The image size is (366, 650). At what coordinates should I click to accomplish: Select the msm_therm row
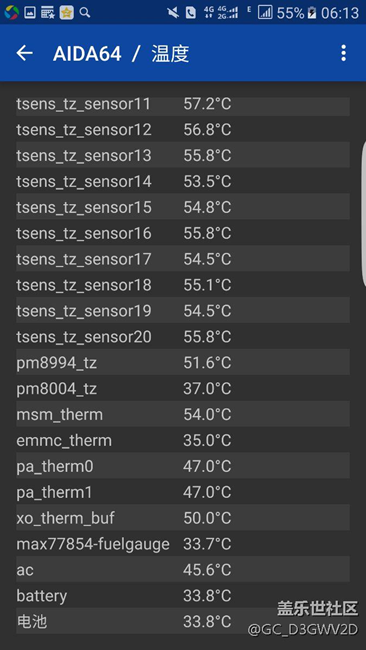[x=183, y=414]
